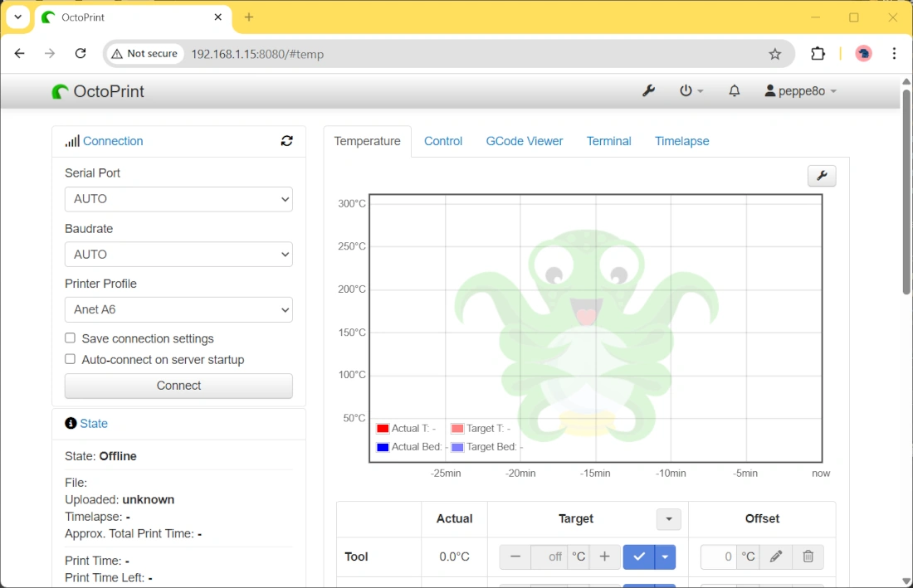Edit Tool offset with pencil icon

pos(775,556)
